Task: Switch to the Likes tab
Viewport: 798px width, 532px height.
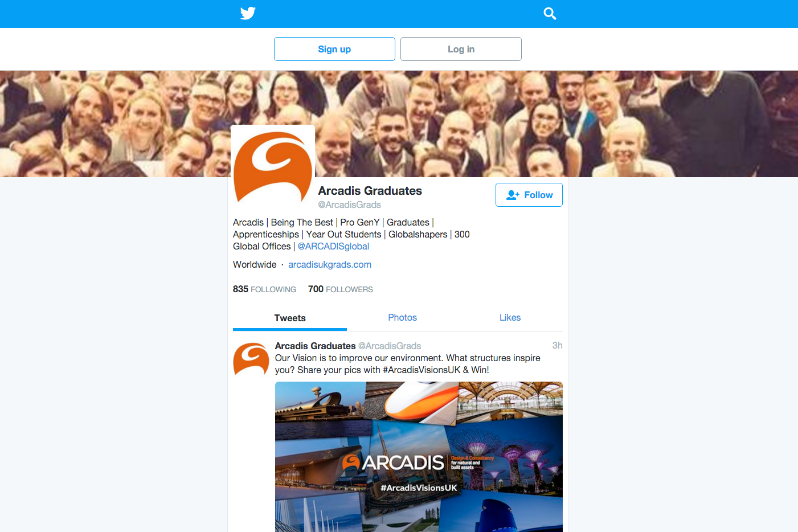Action: click(510, 318)
